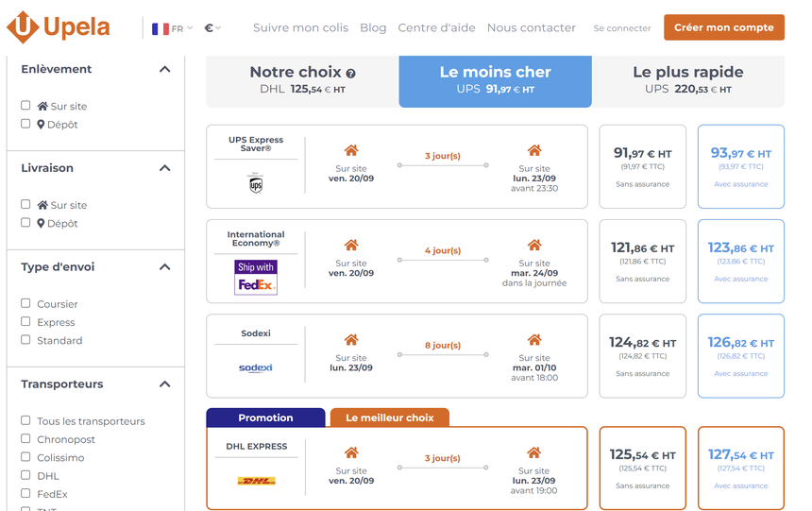Image resolution: width=812 pixels, height=511 pixels.
Task: Click the Le meilleur choix label
Action: tap(389, 417)
